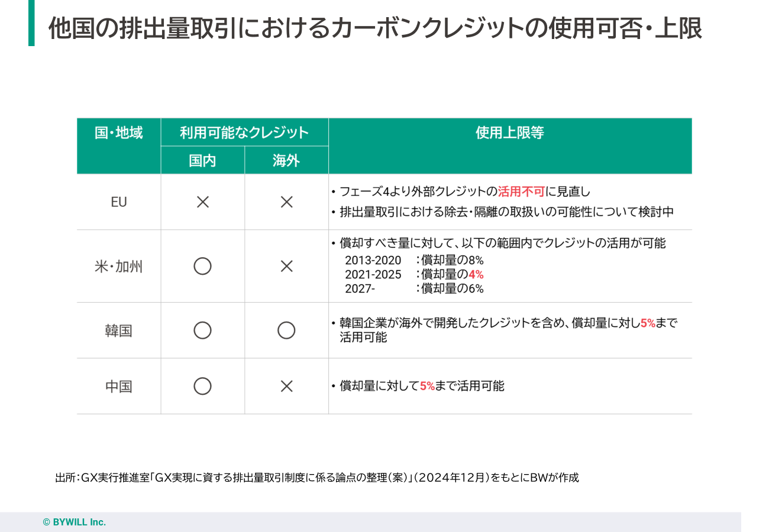Click the © BYWILL Inc. footer text
769x532 pixels.
click(x=75, y=522)
